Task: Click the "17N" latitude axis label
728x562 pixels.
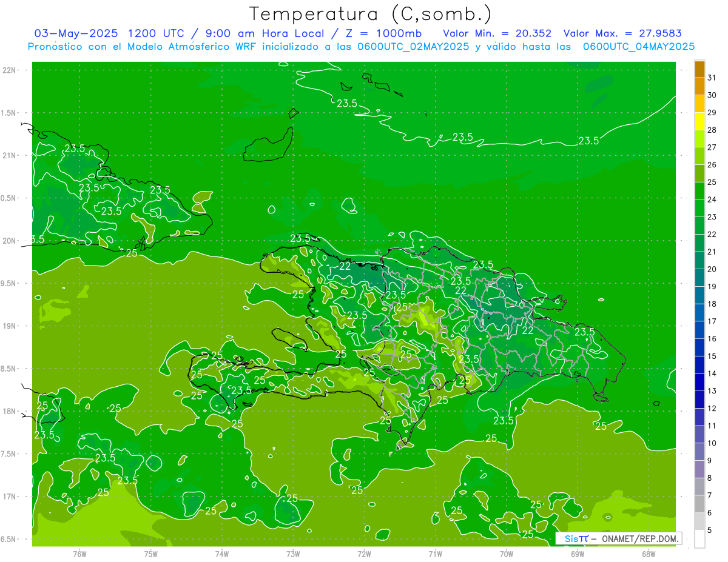Action: point(9,497)
